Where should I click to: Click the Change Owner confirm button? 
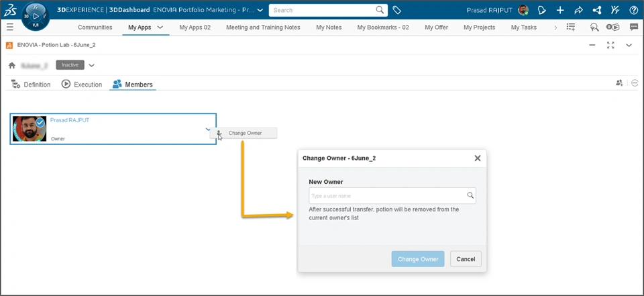[x=417, y=259]
